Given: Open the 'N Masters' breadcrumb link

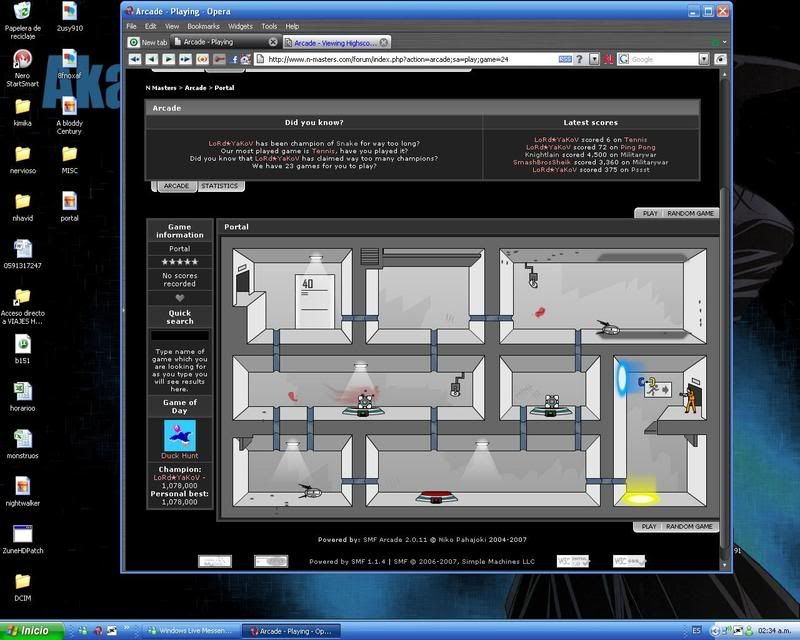Looking at the screenshot, I should click(161, 88).
